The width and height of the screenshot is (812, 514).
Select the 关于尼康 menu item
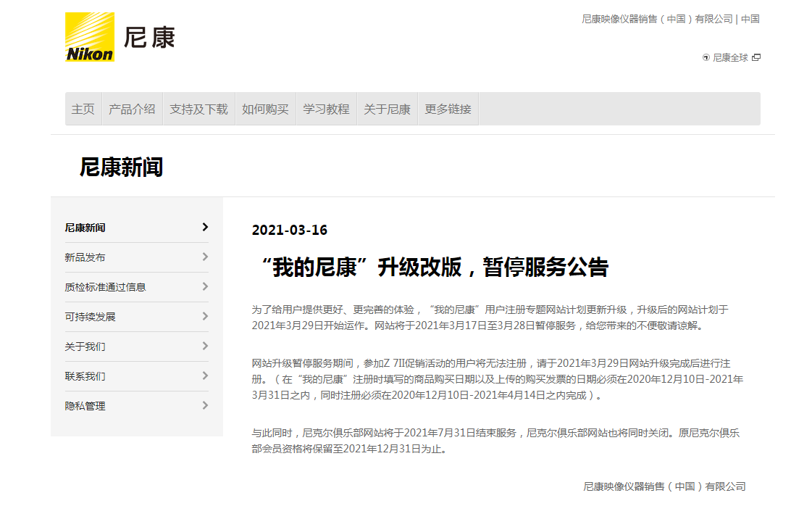pos(387,109)
